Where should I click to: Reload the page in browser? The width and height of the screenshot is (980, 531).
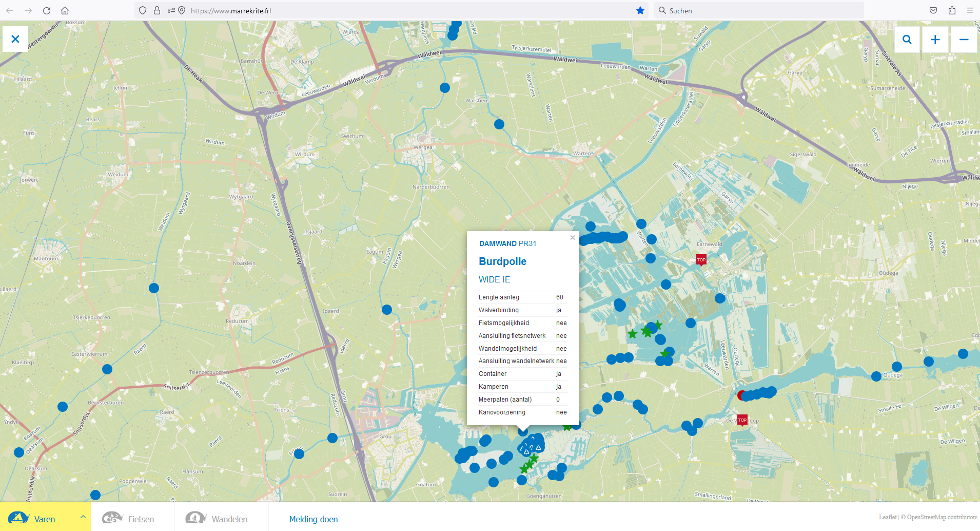[47, 10]
